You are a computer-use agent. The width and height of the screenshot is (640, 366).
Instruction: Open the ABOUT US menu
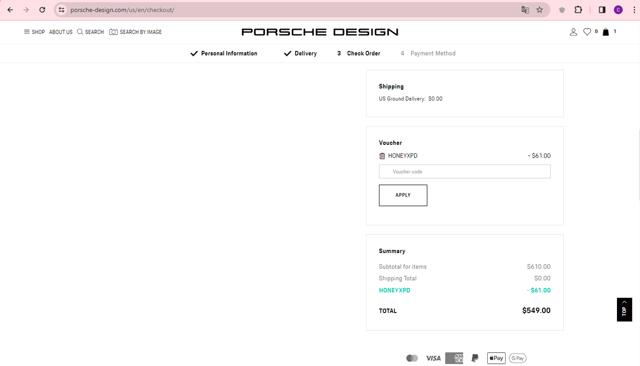tap(61, 32)
